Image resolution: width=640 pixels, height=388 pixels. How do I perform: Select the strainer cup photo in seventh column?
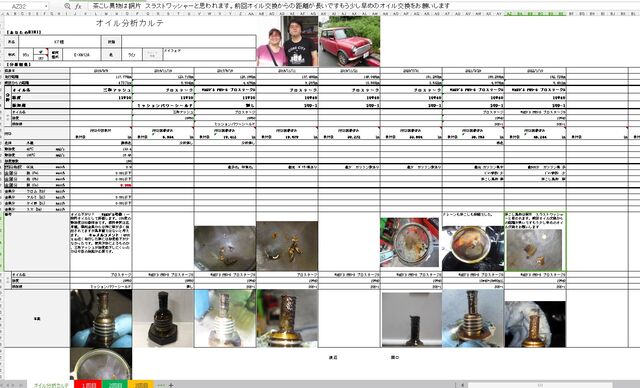473,248
